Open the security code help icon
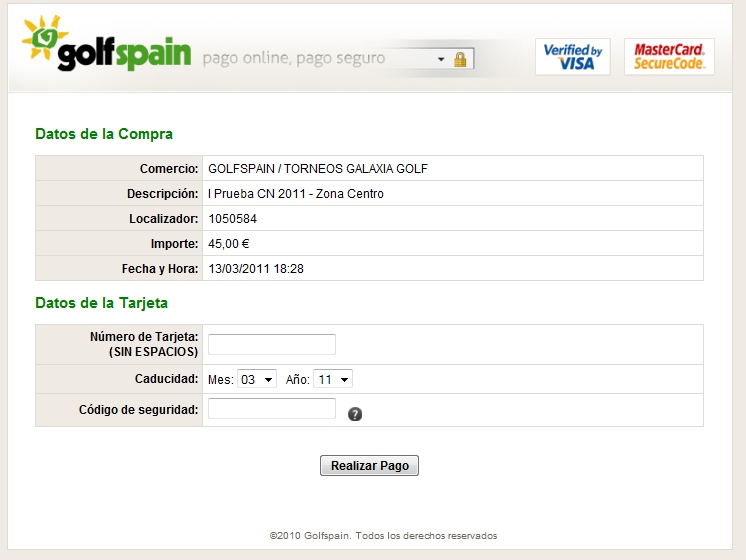 355,414
